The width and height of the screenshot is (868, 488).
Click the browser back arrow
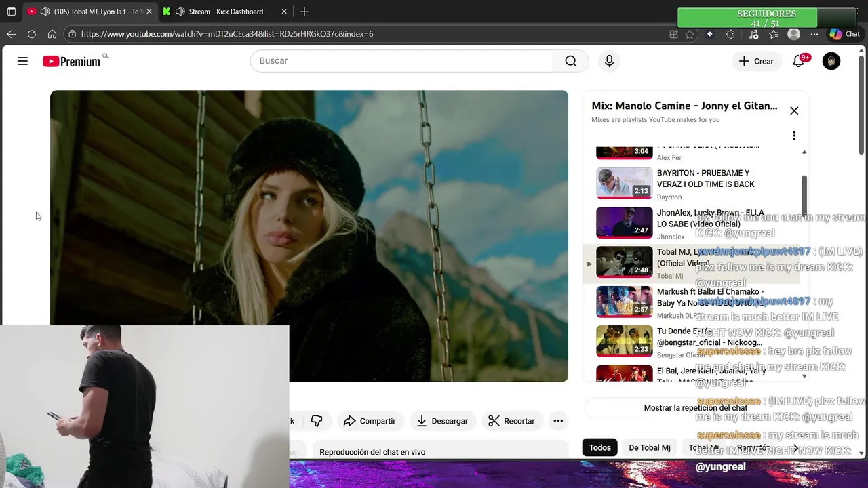[x=12, y=34]
